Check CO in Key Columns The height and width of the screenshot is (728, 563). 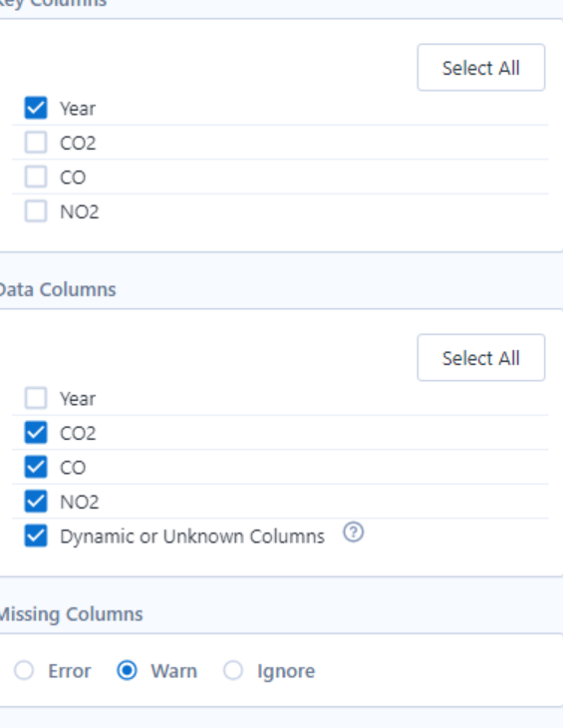point(36,177)
